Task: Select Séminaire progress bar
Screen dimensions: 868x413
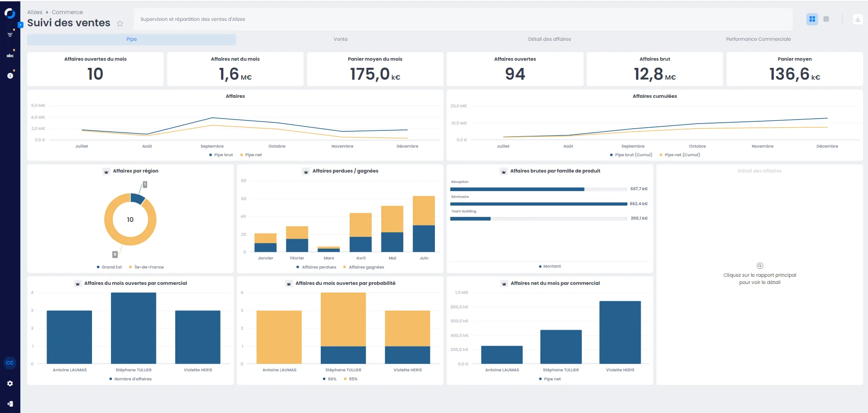Action: coord(539,204)
